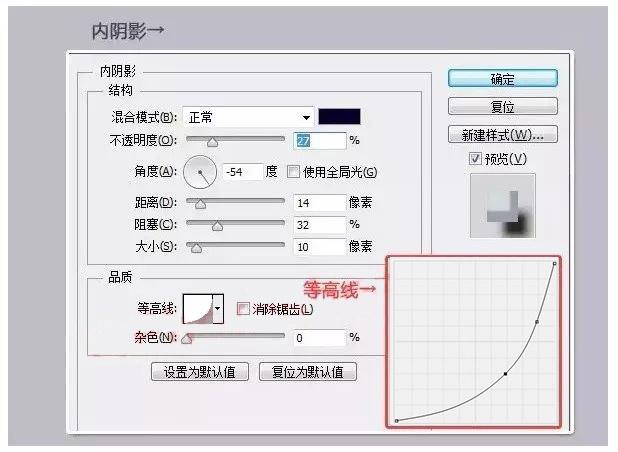Click the style preview thumbnail
Image resolution: width=618 pixels, height=452 pixels.
pyautogui.click(x=502, y=205)
